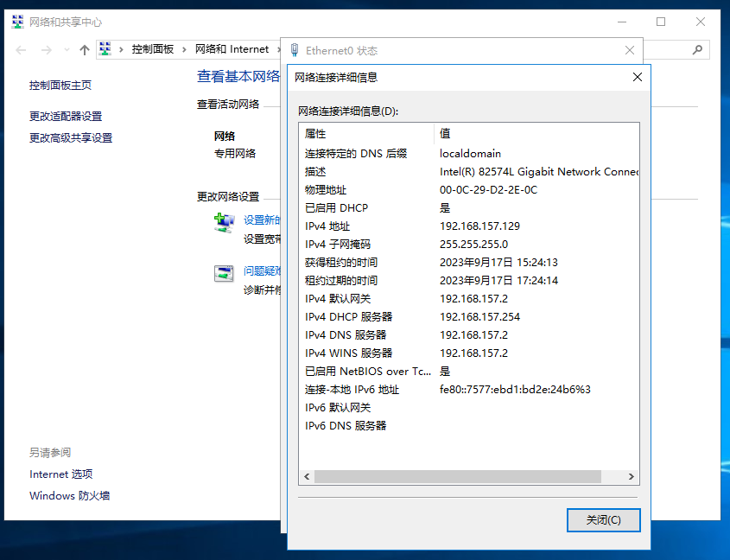Select the IPv4 DNS 服务器 row

469,335
